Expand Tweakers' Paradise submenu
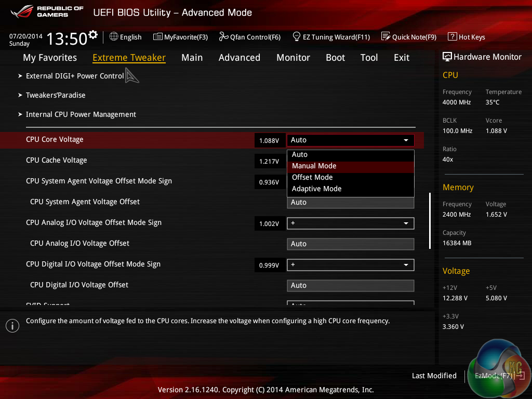This screenshot has height=399, width=532. [x=55, y=96]
